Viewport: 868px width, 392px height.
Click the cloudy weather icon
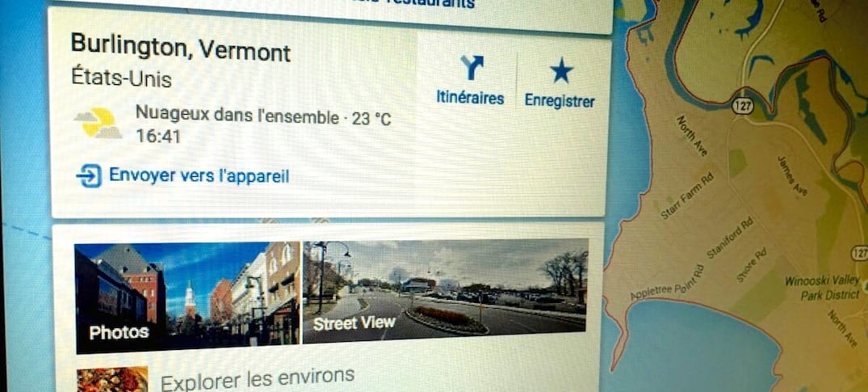point(99,123)
